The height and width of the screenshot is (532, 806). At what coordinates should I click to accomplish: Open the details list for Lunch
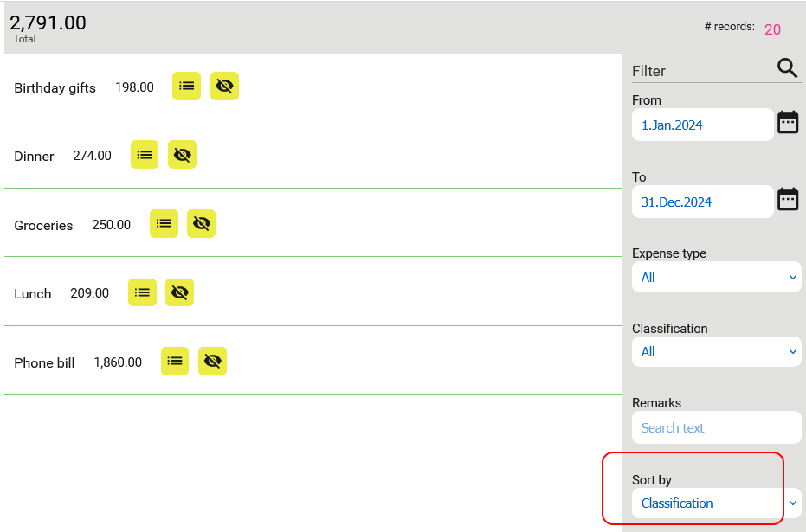(x=142, y=292)
